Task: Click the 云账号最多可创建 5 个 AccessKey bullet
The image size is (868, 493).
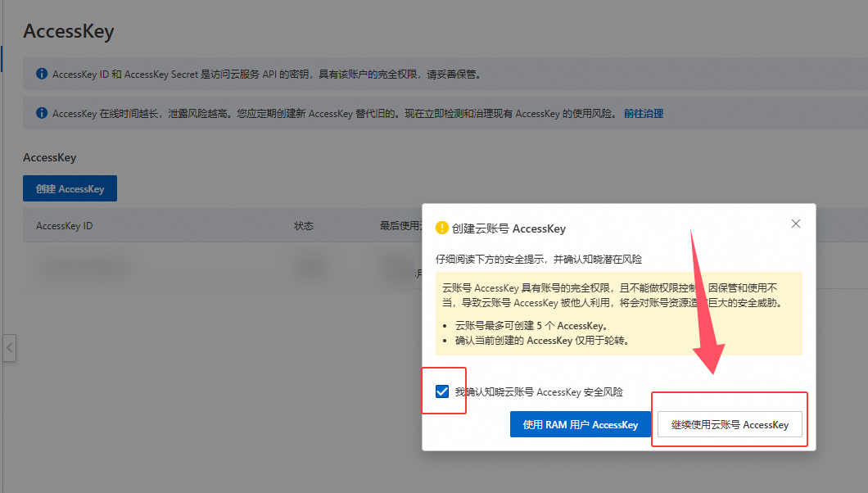Action: [x=532, y=325]
